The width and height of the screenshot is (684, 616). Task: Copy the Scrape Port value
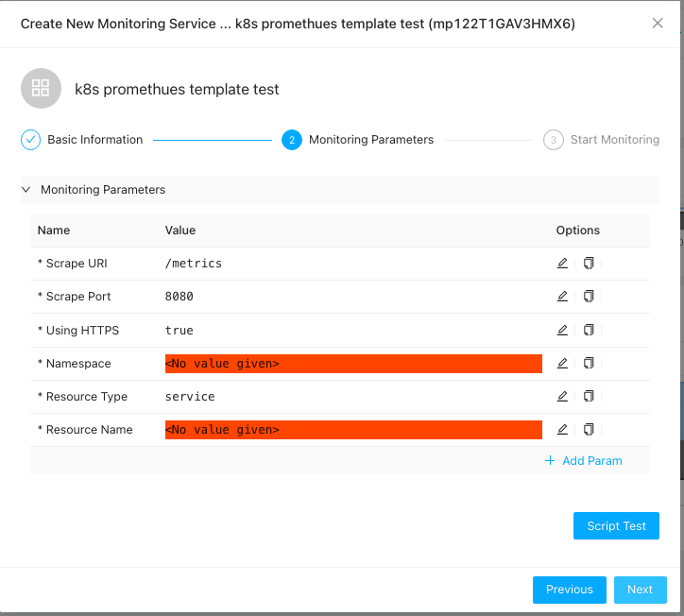589,297
